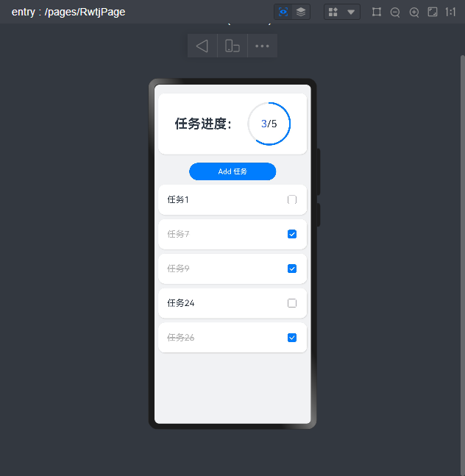Click the 任务进度 heading text
This screenshot has height=476, width=465.
203,124
